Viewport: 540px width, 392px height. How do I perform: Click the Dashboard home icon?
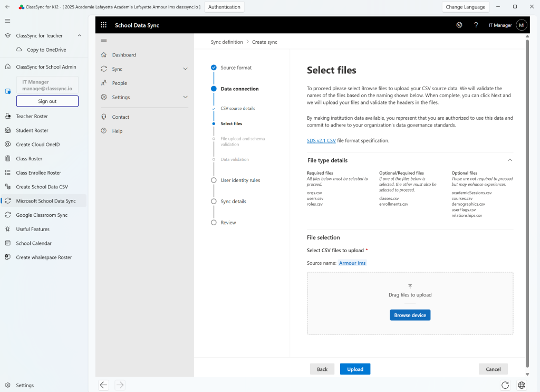(104, 55)
